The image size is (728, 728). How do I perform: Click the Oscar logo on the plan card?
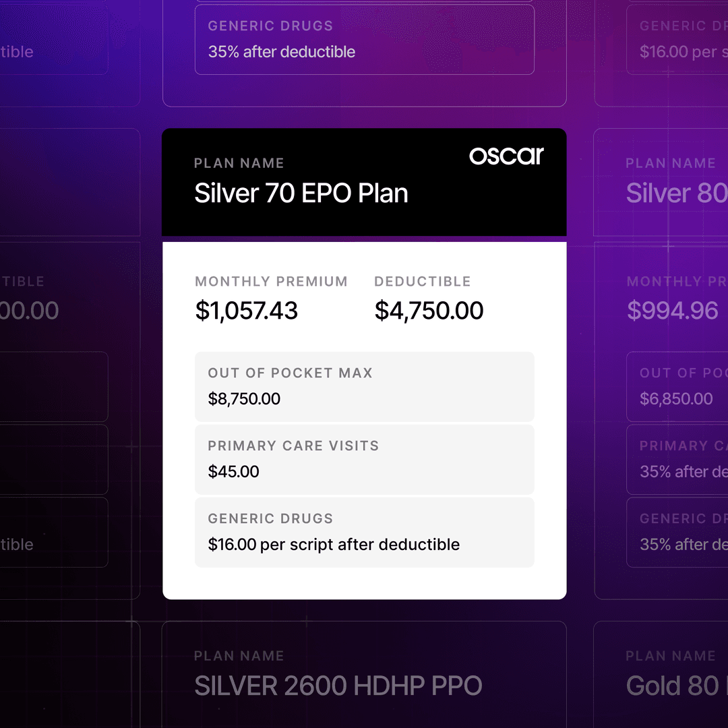[x=506, y=156]
